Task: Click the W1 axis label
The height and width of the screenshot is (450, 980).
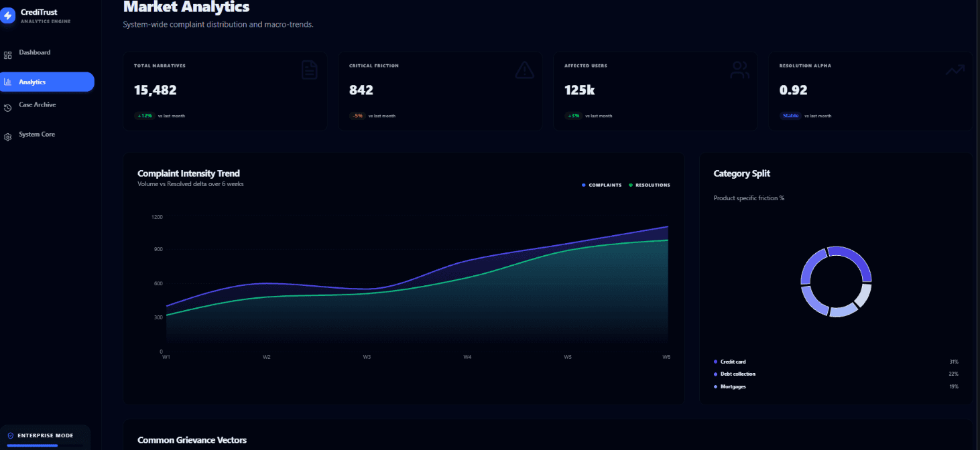Action: point(166,357)
